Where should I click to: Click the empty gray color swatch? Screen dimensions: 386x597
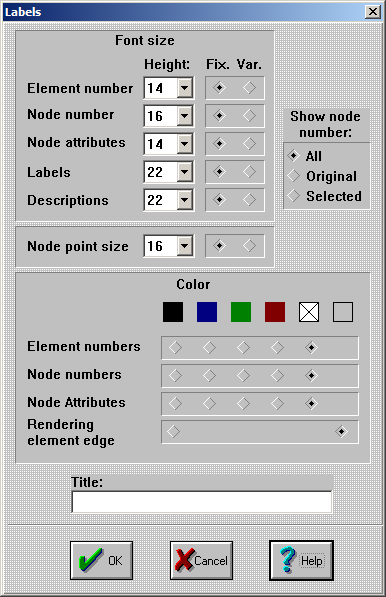(343, 312)
